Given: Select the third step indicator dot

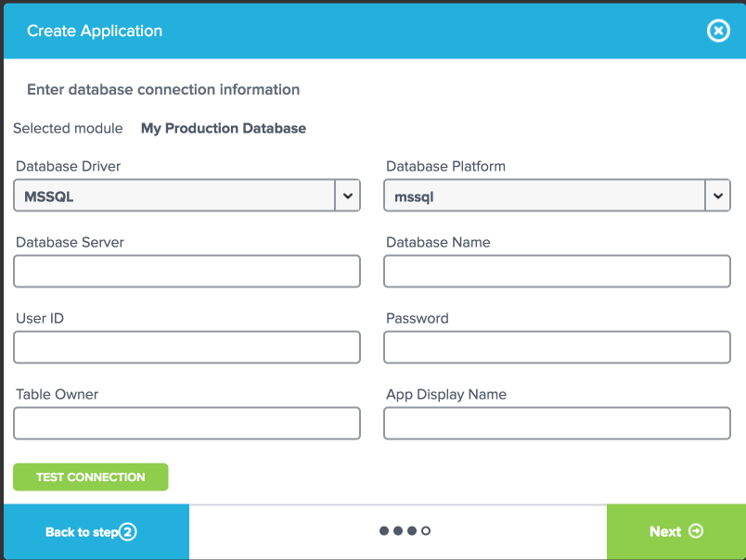Looking at the screenshot, I should (x=412, y=531).
